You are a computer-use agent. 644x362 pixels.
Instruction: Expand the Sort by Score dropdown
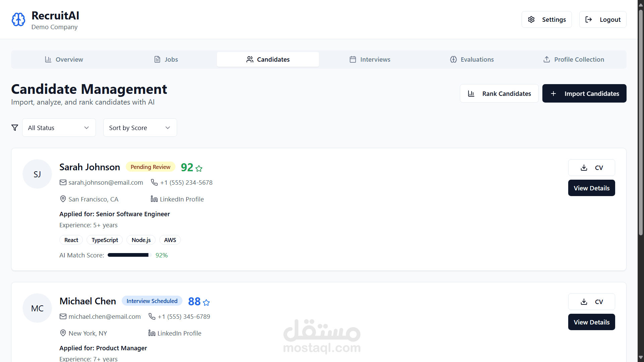pos(140,128)
